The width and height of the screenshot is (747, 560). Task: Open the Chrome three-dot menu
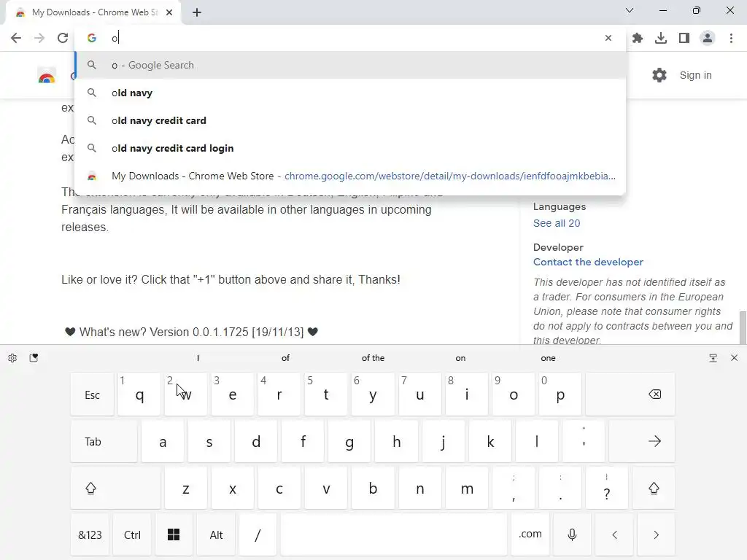coord(731,38)
